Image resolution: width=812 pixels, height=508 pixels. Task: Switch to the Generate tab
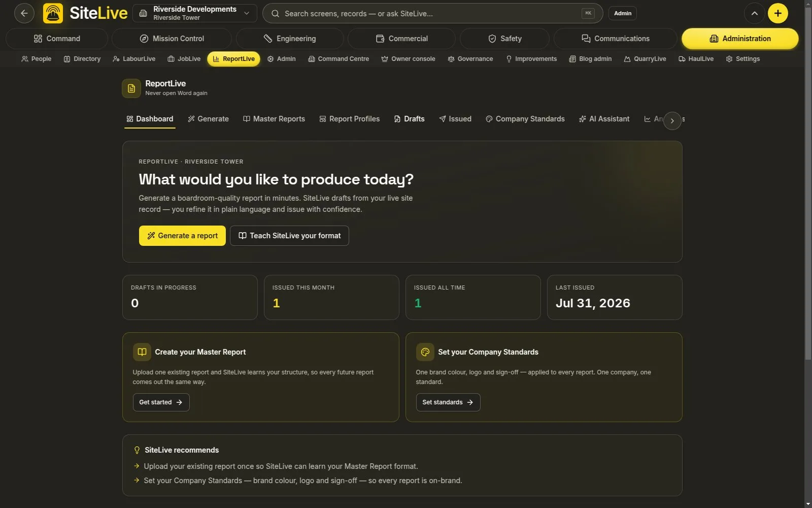click(208, 119)
